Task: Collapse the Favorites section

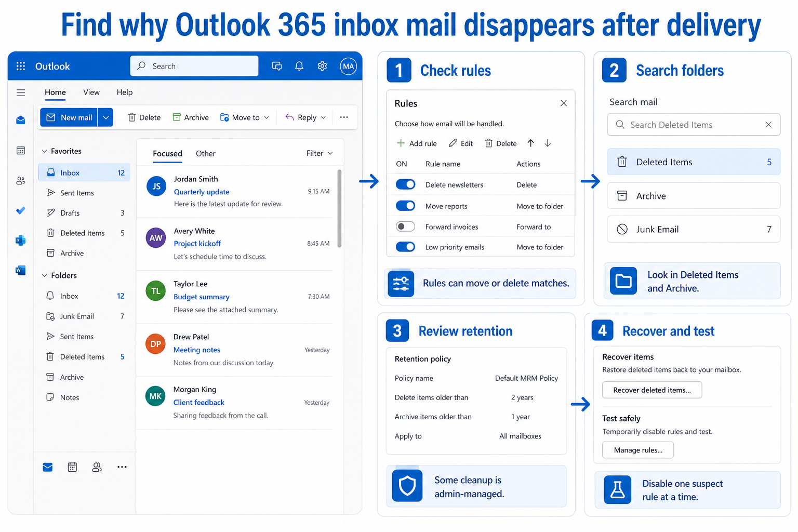Action: point(44,151)
